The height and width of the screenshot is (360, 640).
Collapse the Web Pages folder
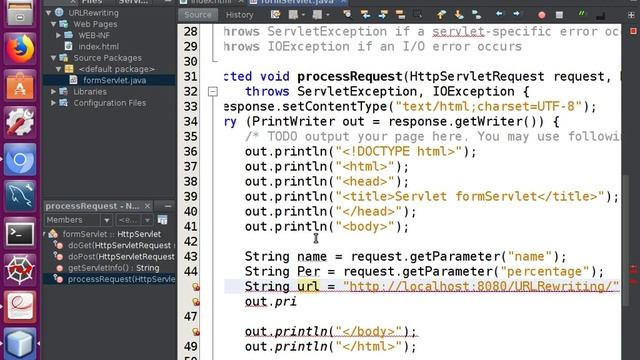coord(53,24)
